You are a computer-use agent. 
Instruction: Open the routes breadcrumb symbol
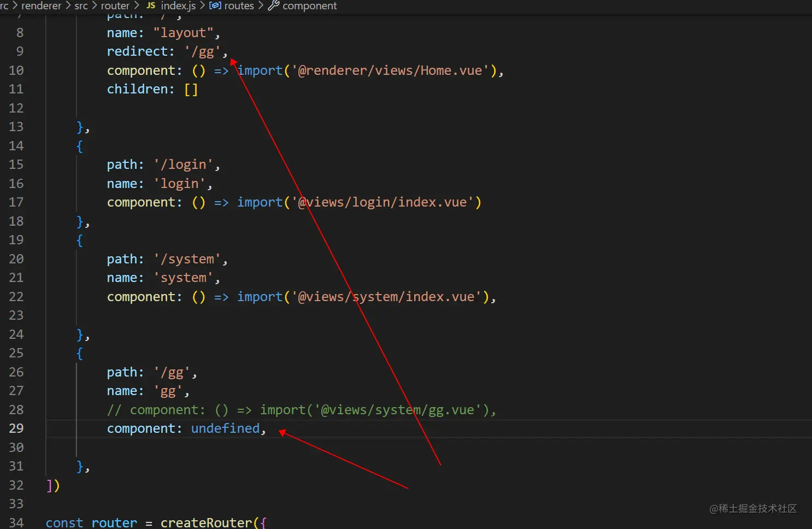click(x=239, y=6)
